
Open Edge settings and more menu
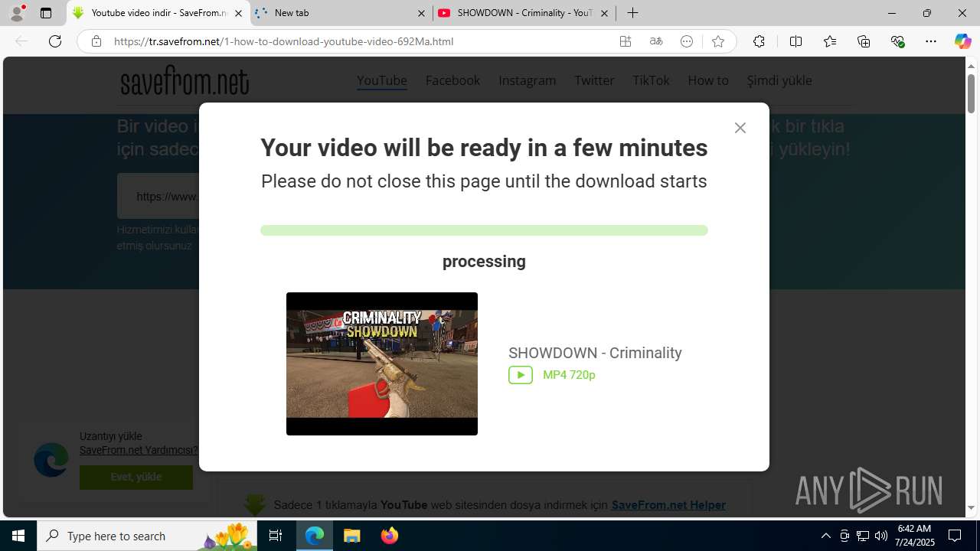pyautogui.click(x=931, y=41)
